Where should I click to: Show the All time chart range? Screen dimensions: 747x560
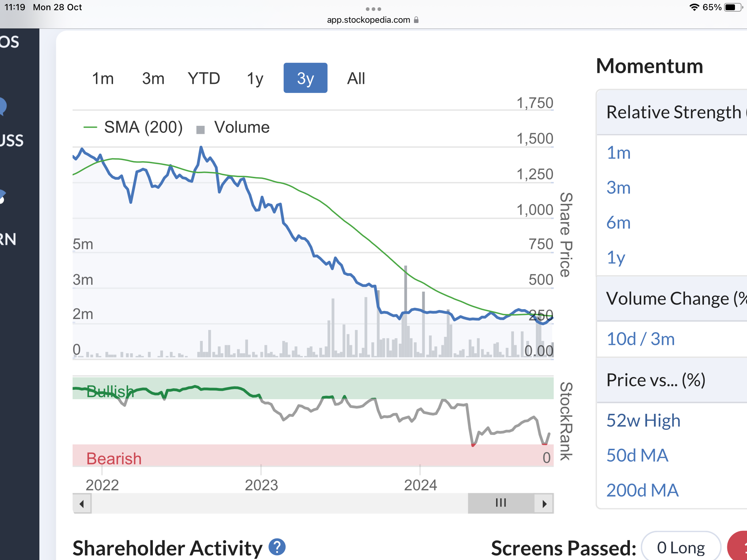pyautogui.click(x=356, y=78)
